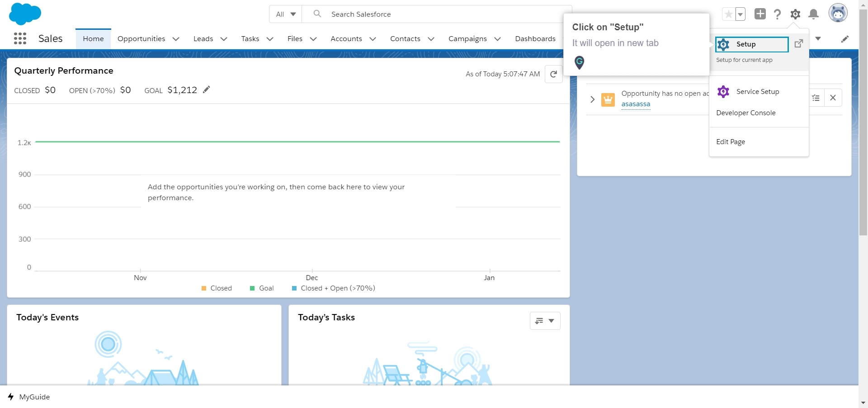Open the Dashboards tab
This screenshot has height=408, width=868.
(x=535, y=39)
